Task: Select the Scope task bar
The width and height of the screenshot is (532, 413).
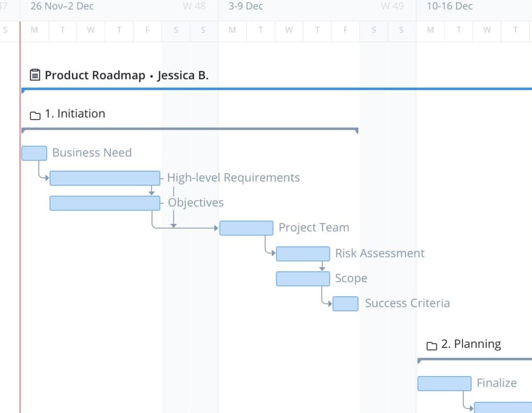Action: coord(303,279)
